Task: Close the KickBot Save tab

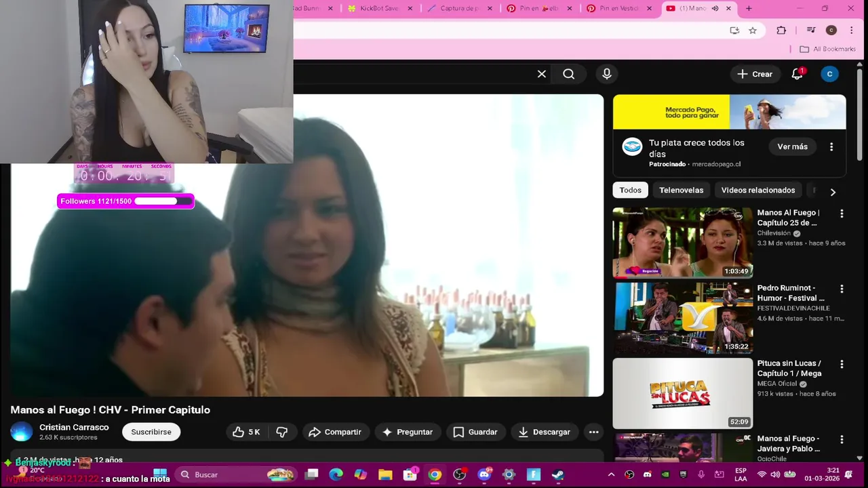Action: click(x=410, y=9)
